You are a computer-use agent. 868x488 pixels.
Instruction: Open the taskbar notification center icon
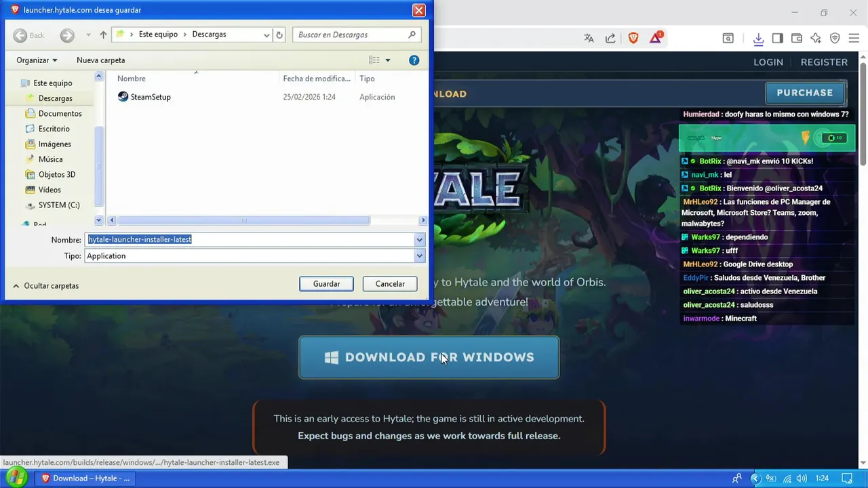tap(846, 479)
